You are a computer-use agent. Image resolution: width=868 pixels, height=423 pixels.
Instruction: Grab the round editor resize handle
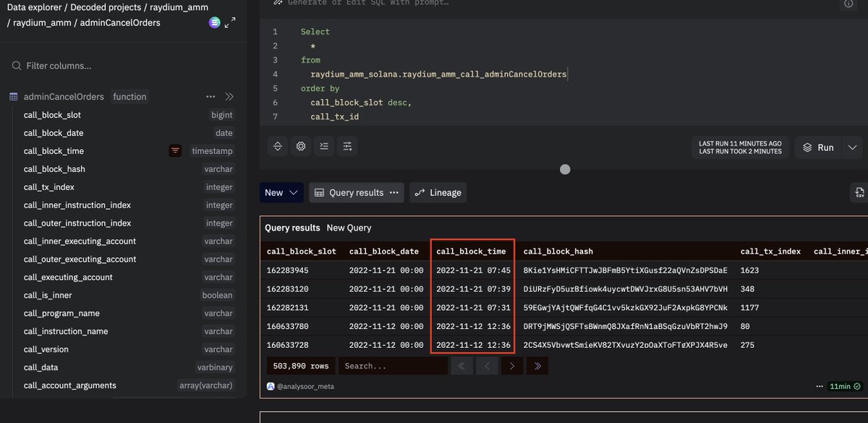(x=565, y=169)
